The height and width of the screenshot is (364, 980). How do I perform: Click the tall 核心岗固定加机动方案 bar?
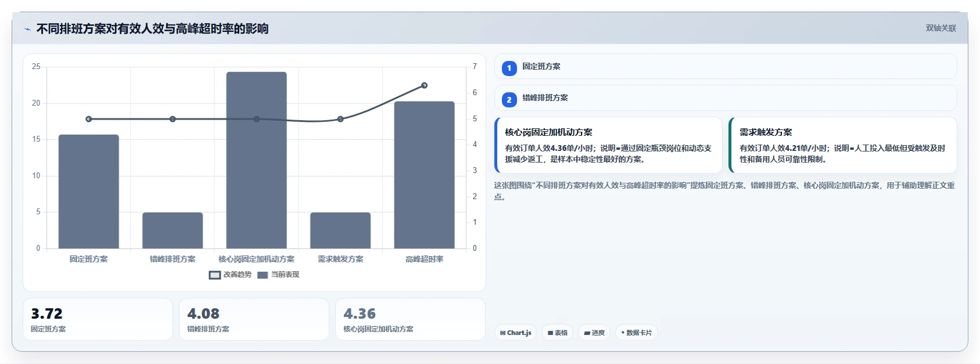pos(256,160)
